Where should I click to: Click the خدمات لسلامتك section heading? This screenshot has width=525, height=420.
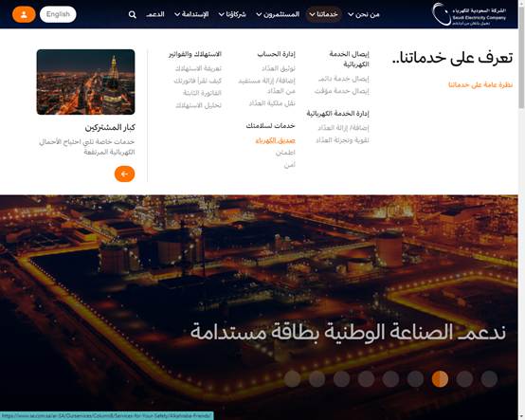(270, 125)
